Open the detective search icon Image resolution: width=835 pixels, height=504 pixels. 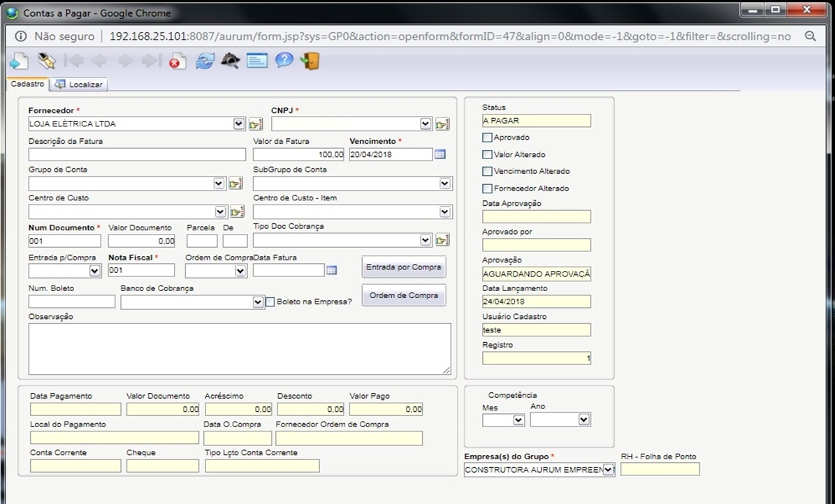231,61
